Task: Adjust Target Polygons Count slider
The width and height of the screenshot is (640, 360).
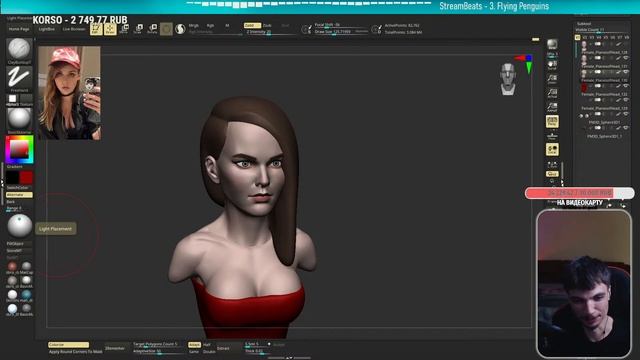Action: (x=158, y=344)
